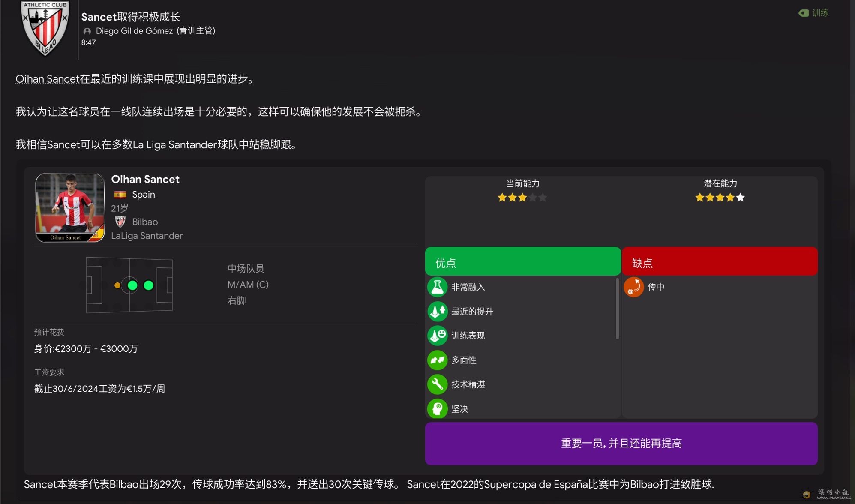Click the red 缺点 header
Screen dimensions: 855x504
coord(720,261)
